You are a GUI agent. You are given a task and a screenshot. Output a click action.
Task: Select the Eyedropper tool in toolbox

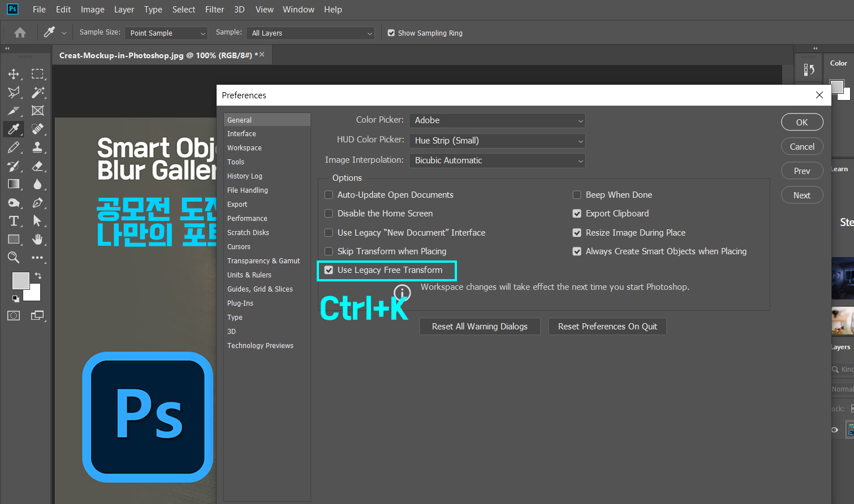click(x=14, y=129)
